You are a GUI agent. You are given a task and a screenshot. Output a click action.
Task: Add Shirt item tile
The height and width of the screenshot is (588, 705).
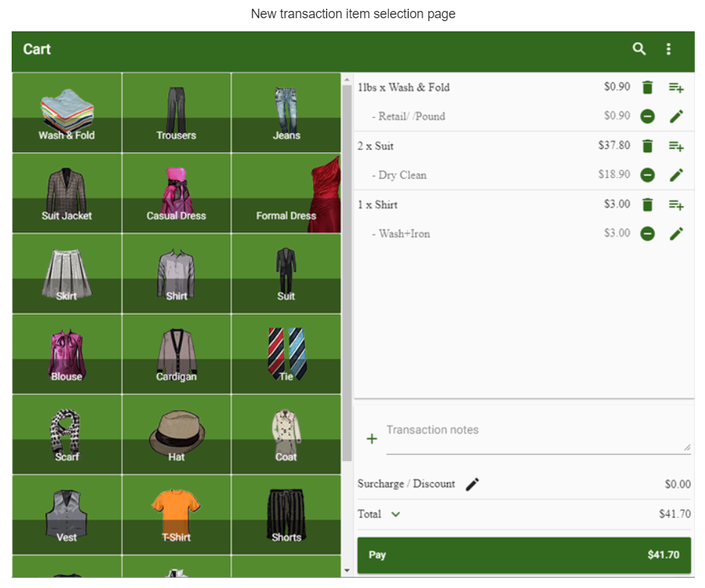pos(176,273)
